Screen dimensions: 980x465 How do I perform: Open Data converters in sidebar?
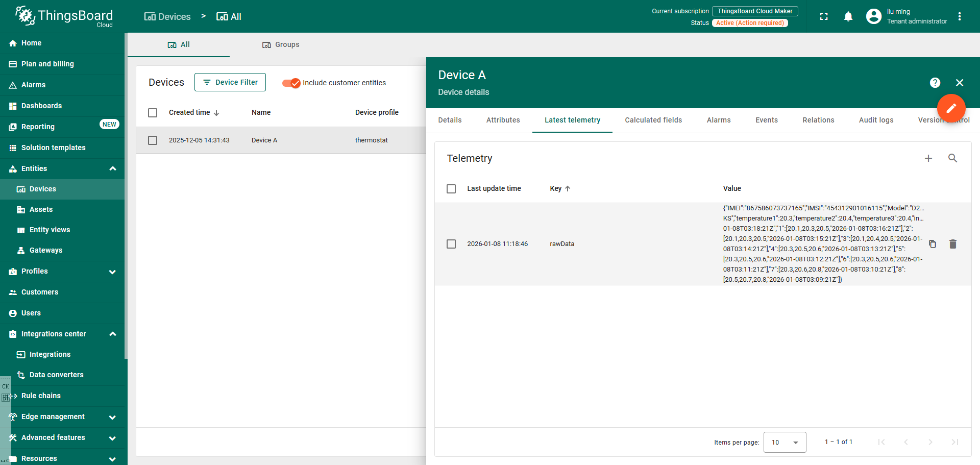pos(62,375)
